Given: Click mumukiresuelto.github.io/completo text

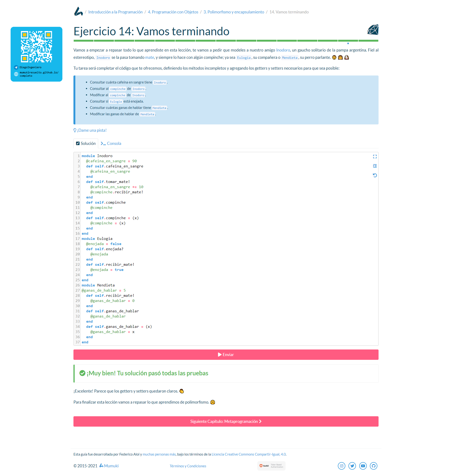Looking at the screenshot, I should (x=39, y=74).
